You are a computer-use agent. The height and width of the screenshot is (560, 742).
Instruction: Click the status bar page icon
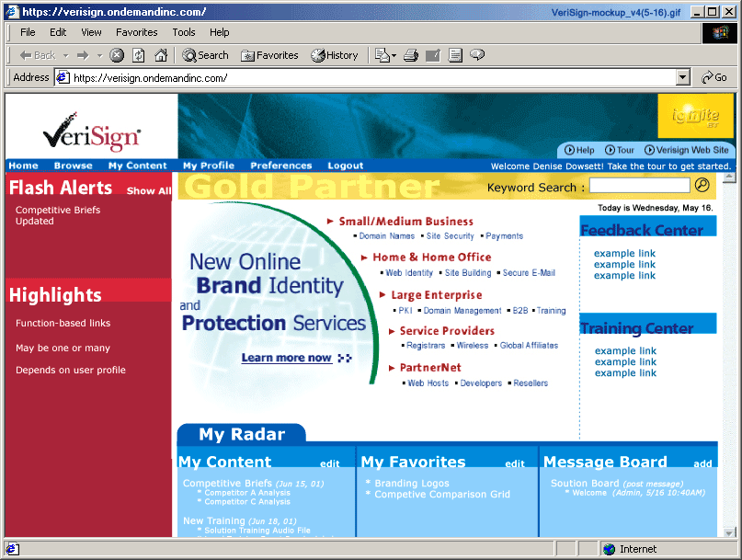coord(12,549)
